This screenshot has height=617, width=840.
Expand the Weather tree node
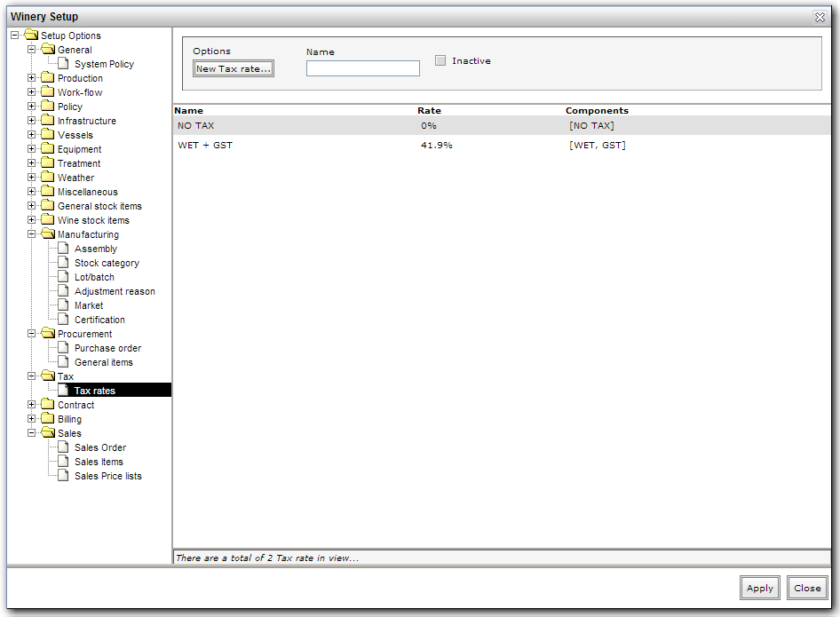pos(32,178)
